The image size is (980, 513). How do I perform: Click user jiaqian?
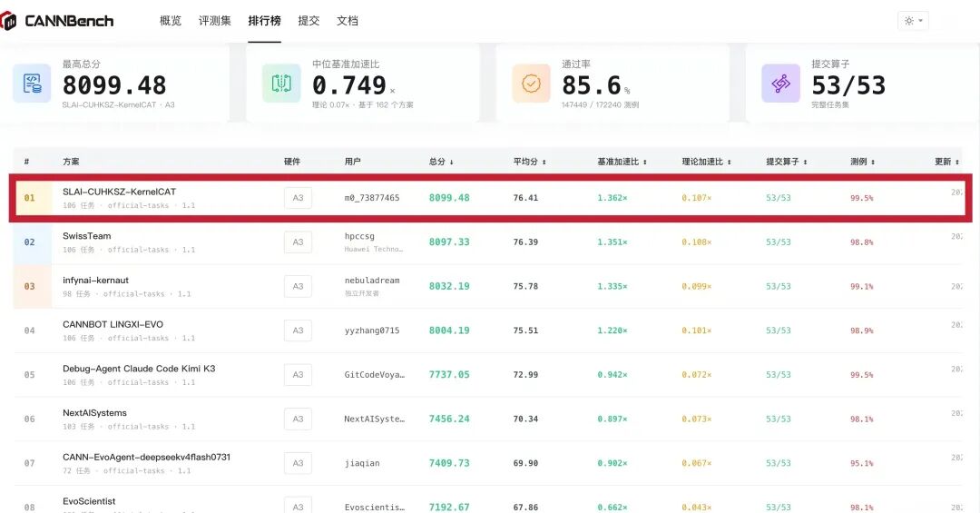coord(362,463)
